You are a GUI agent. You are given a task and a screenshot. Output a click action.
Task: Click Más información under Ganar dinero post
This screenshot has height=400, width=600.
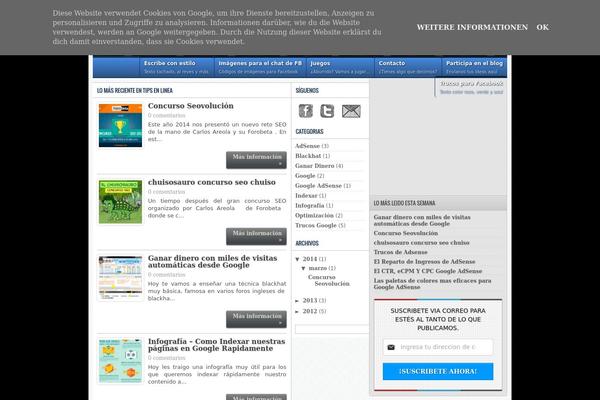[x=256, y=319]
